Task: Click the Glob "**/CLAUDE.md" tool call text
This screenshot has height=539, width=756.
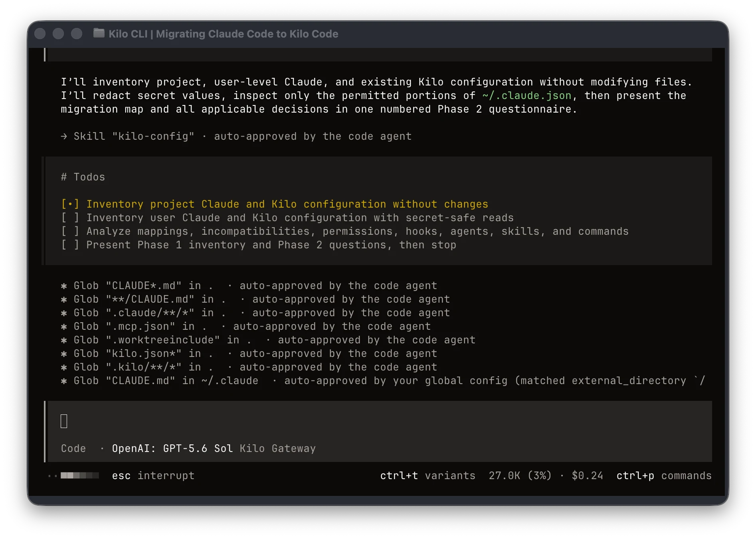Action: tap(262, 299)
